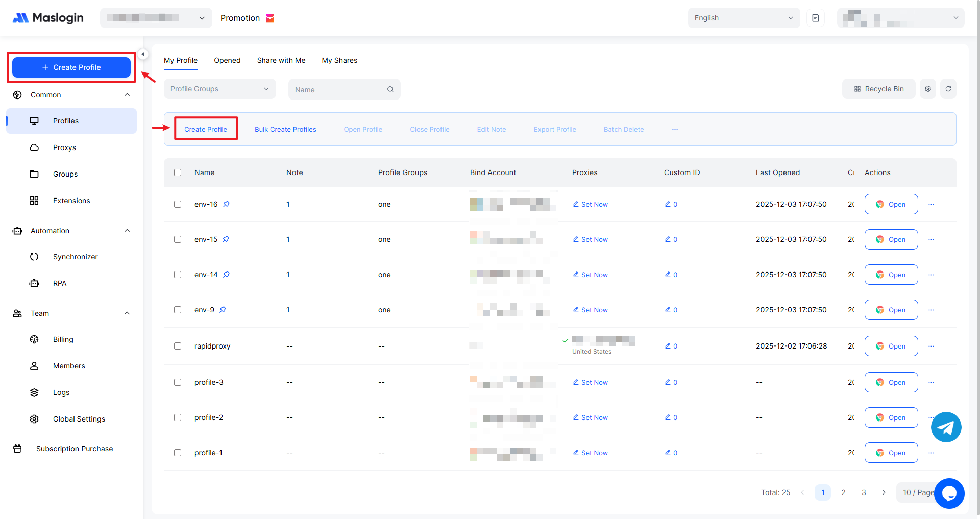Tick the checkbox for env-15 row
The width and height of the screenshot is (980, 519).
point(178,239)
